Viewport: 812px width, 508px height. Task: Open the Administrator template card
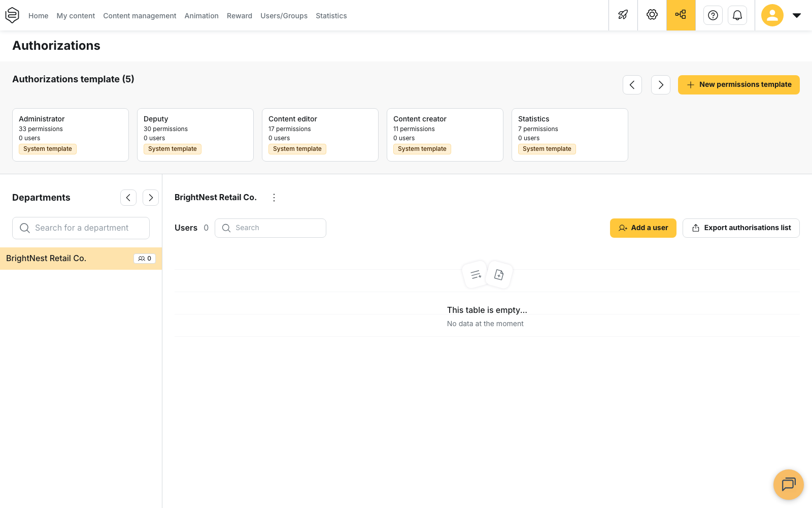[71, 135]
